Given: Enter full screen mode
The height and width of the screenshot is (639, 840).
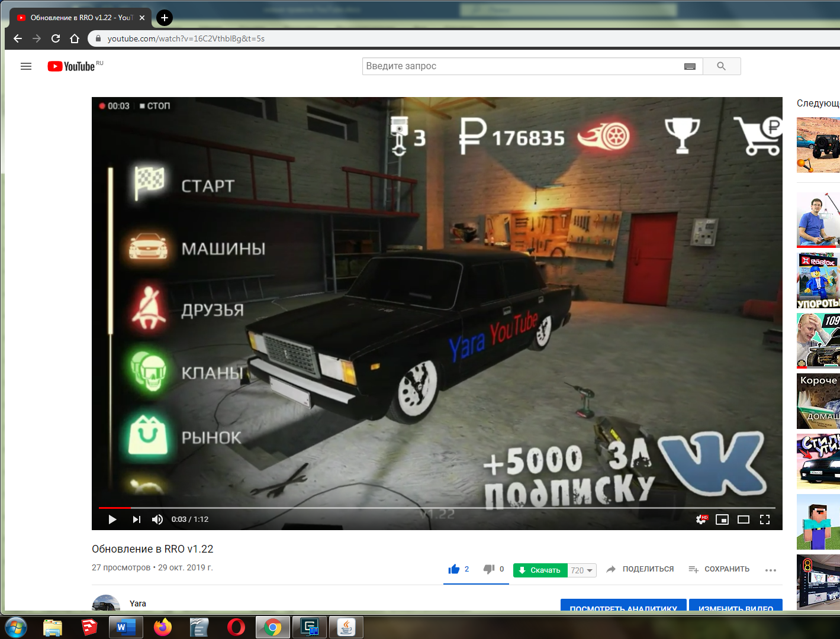Looking at the screenshot, I should (x=765, y=519).
